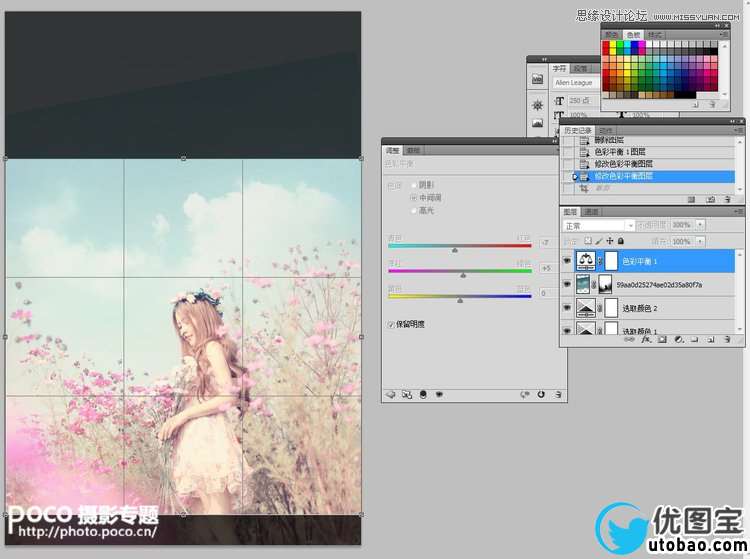750x559 pixels.
Task: Select the Shadows (阴影) tone radio button
Action: 414,185
